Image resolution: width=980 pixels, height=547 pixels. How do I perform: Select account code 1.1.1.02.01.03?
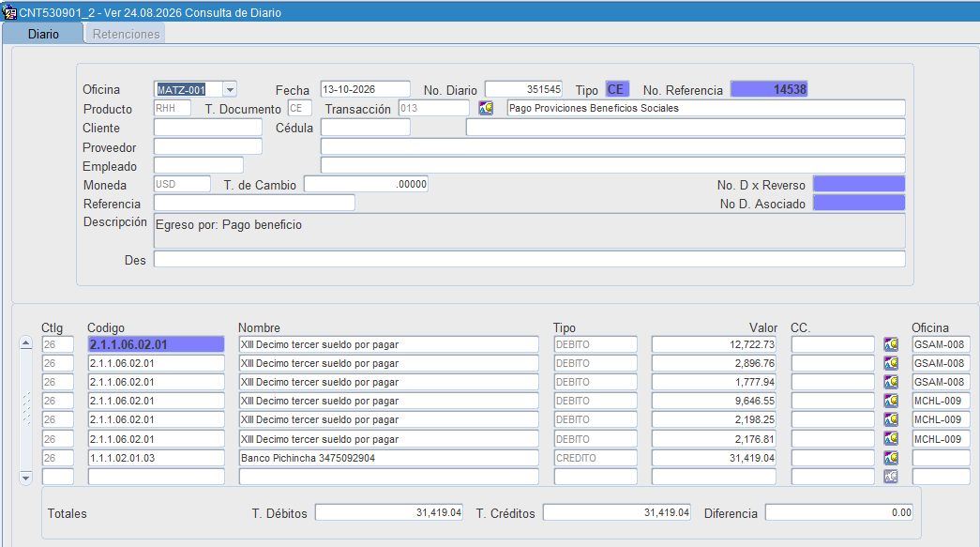(157, 458)
